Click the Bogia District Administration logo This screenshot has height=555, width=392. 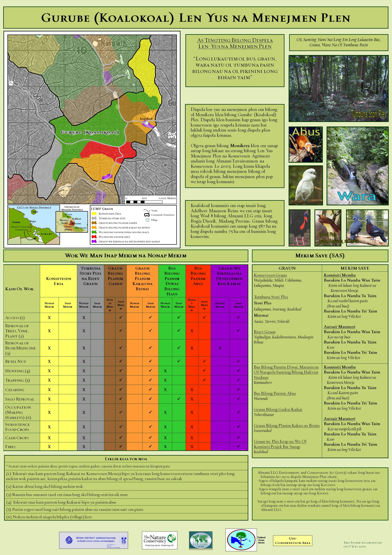pyautogui.click(x=93, y=540)
